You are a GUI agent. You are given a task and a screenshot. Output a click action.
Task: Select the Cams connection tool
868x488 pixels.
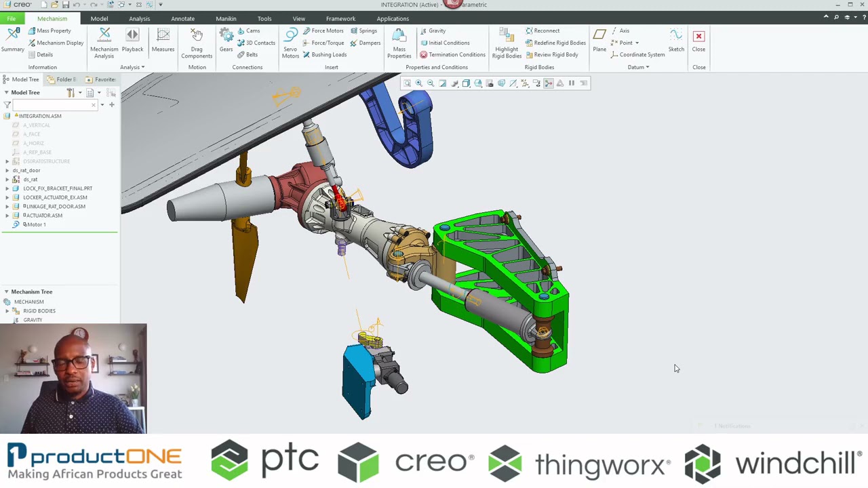(248, 30)
